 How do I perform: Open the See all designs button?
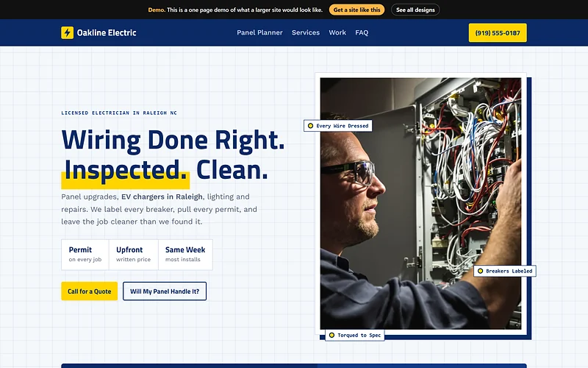[x=415, y=10]
